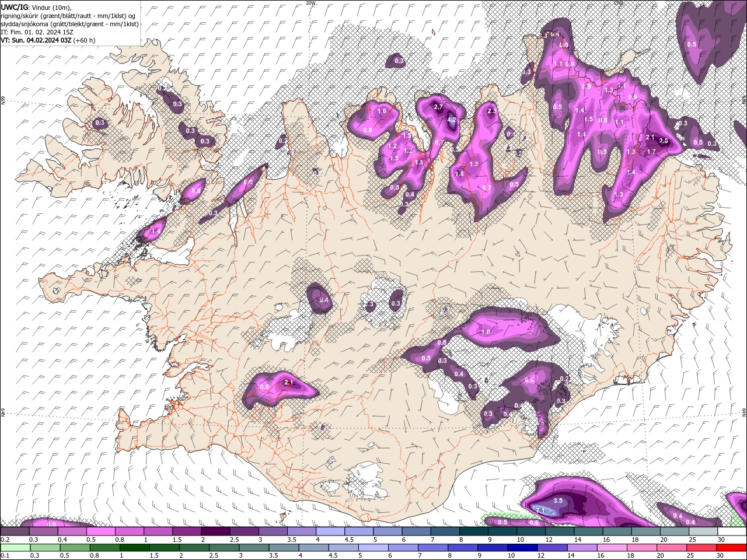This screenshot has height=560, width=747.
Task: Click upper legend swatch between 0.2 and 0.3
Action: pos(15,531)
